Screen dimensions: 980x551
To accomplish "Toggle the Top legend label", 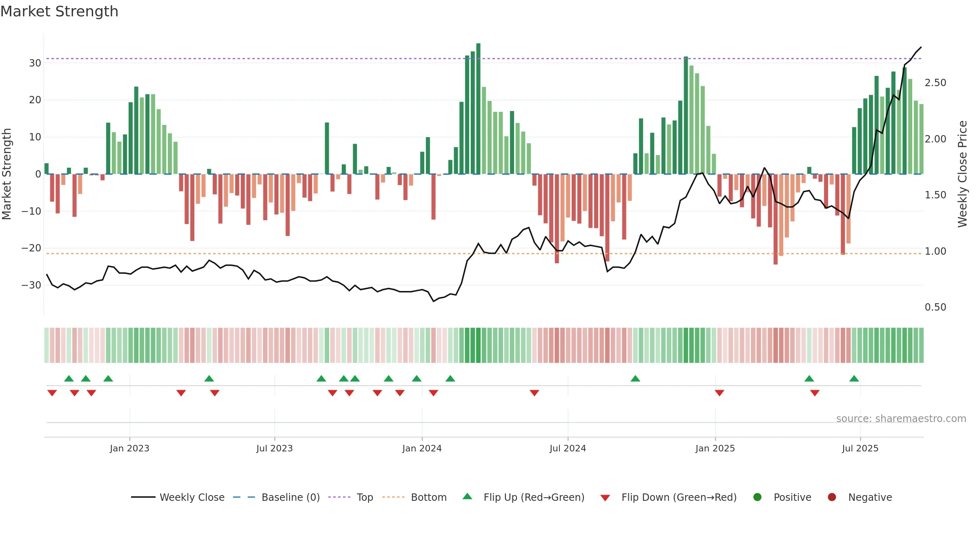I will (365, 498).
